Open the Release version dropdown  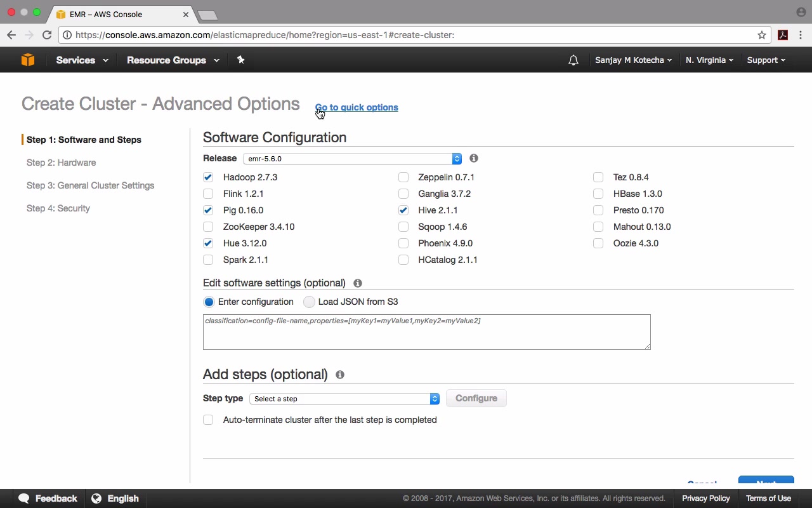tap(352, 159)
